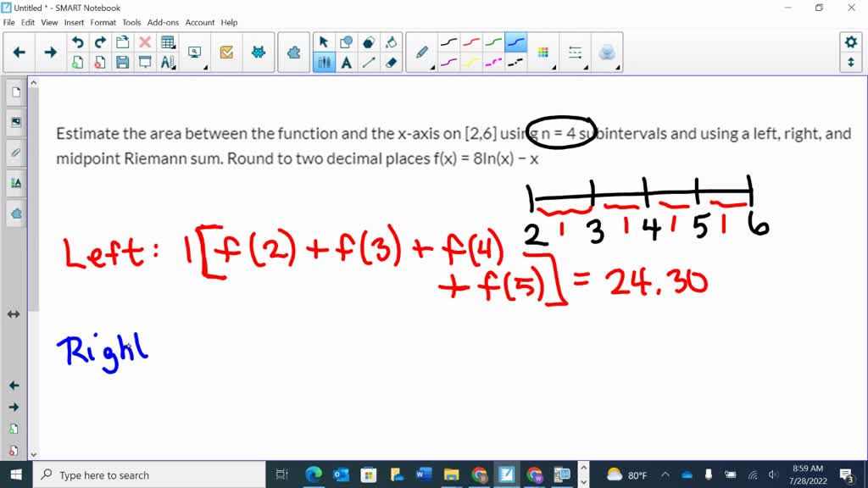
Task: Open the Attachments paperclip tab
Action: [x=14, y=150]
